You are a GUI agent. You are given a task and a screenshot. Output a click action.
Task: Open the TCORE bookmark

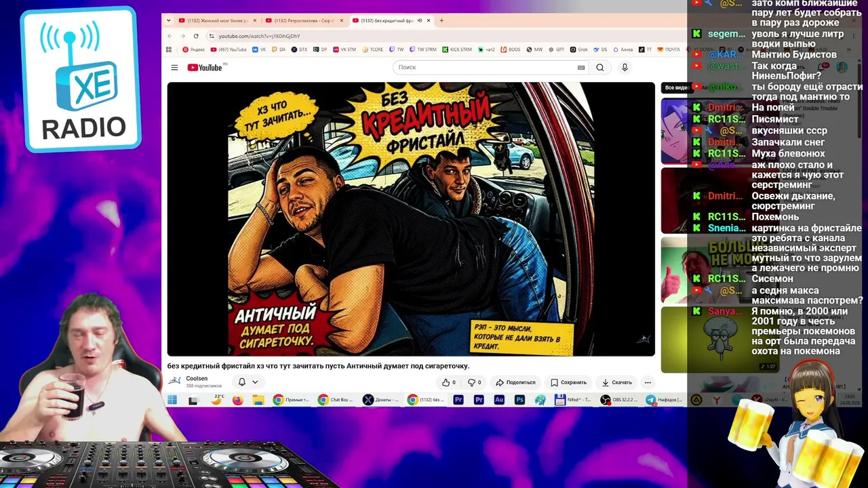(372, 49)
